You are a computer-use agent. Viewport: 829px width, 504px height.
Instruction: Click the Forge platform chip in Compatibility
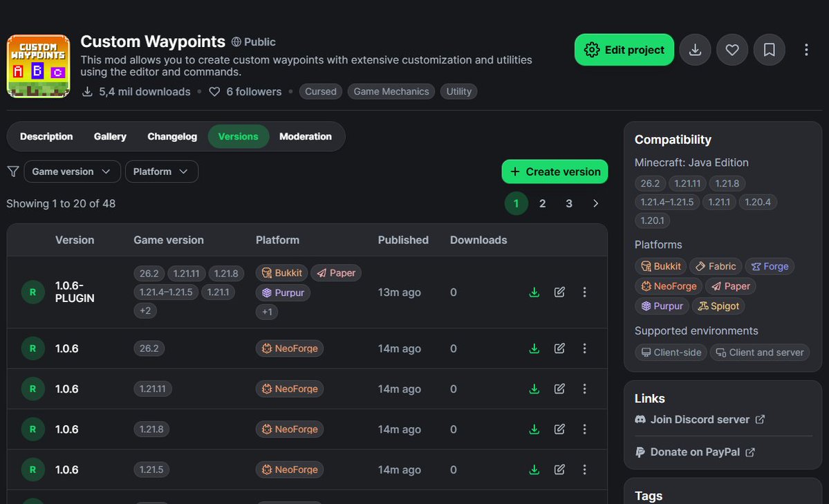[770, 266]
